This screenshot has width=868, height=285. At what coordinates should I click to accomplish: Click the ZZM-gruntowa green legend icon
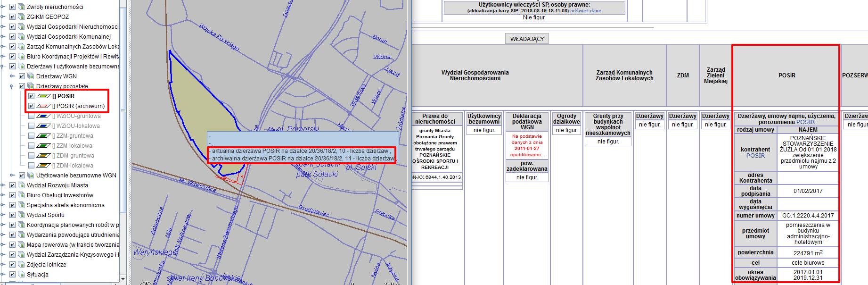[x=43, y=136]
